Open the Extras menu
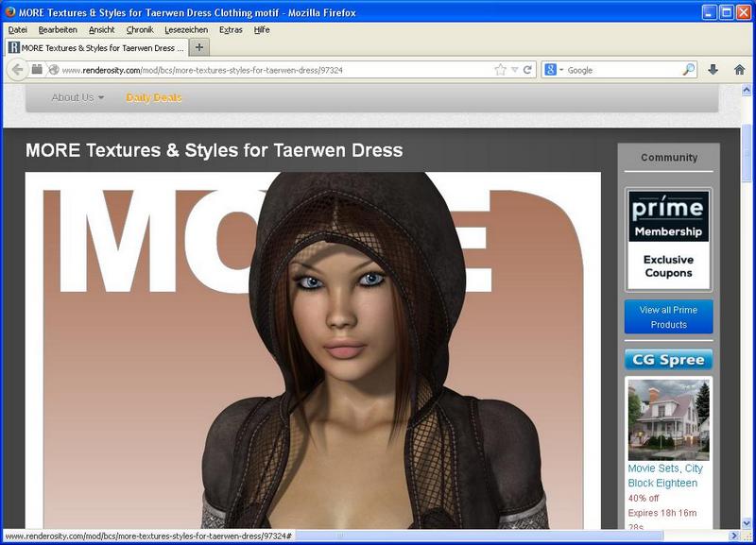 pyautogui.click(x=231, y=30)
